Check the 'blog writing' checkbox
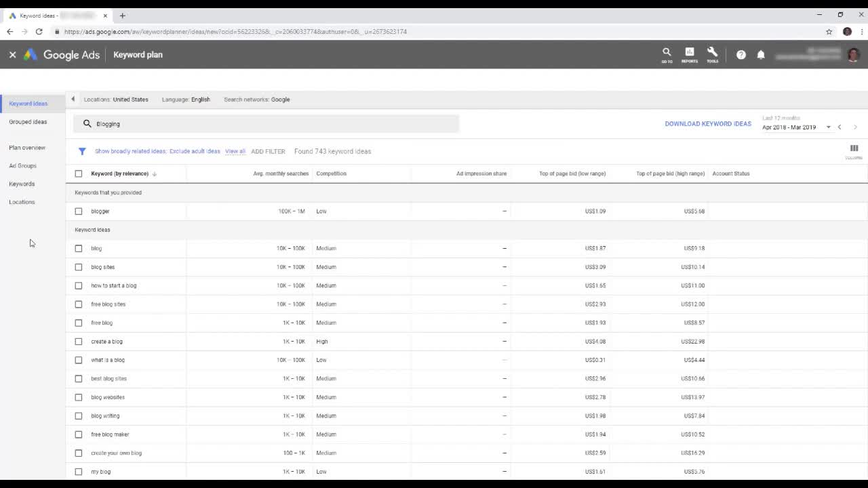 click(79, 416)
